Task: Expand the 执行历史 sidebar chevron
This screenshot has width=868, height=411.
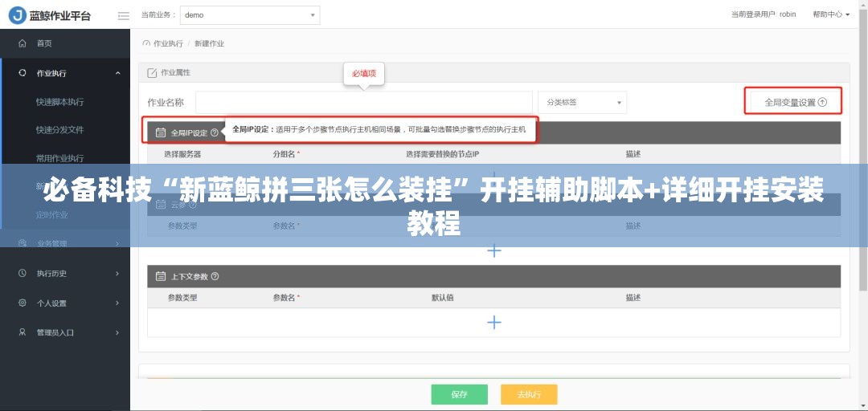Action: pos(117,273)
